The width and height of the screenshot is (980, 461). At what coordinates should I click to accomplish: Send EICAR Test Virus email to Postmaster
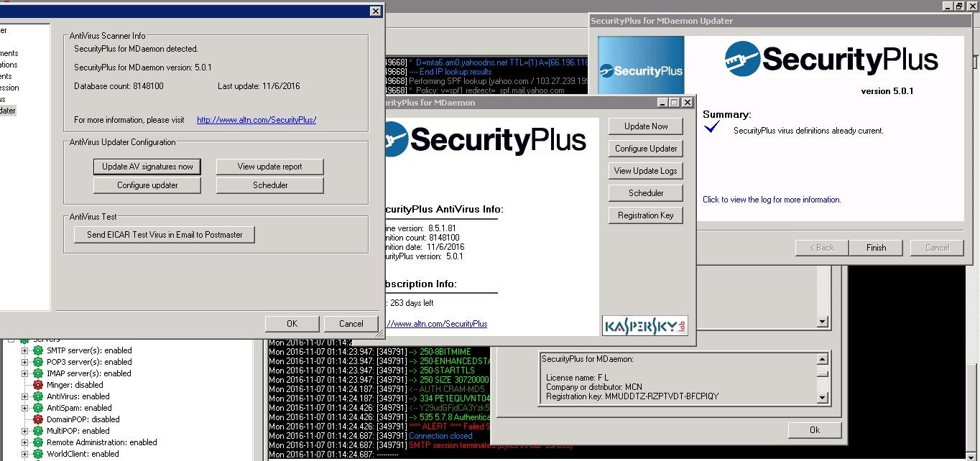point(165,235)
